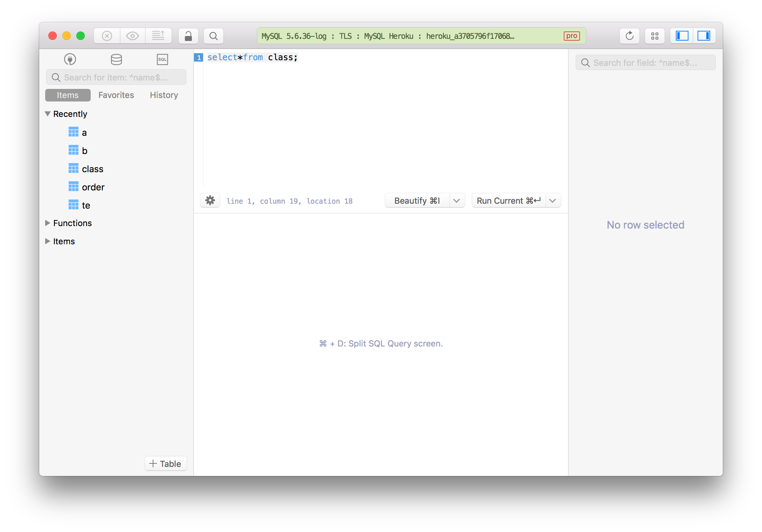Switch to the Favorites tab

[x=116, y=95]
